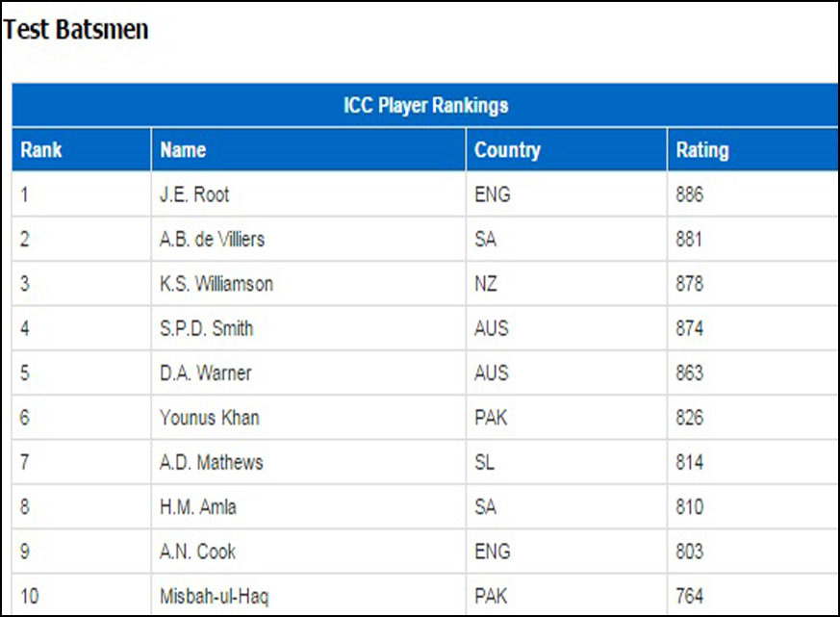840x617 pixels.
Task: Click the 886 rating value
Action: click(690, 194)
